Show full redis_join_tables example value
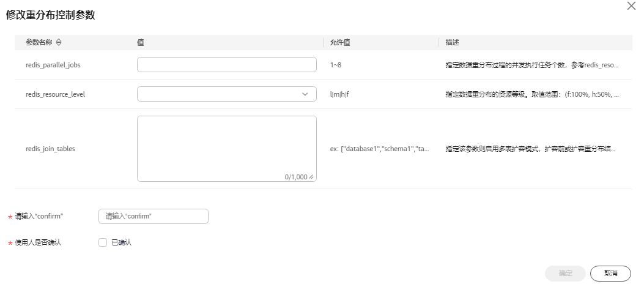This screenshot has width=644, height=284. coord(380,149)
